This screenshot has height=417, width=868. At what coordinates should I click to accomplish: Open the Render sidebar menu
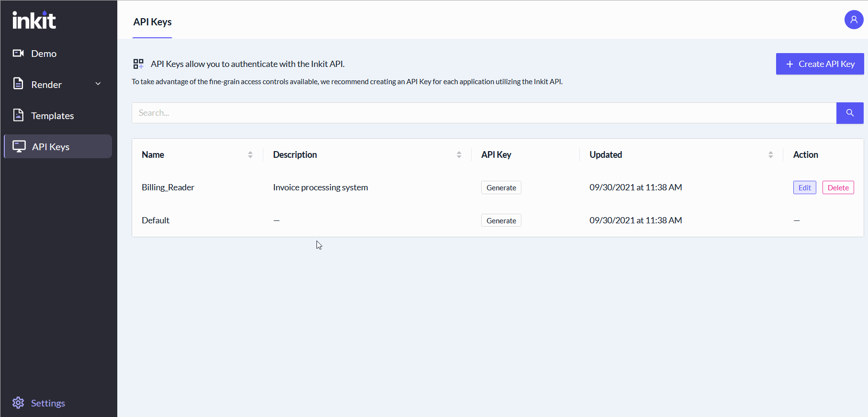[58, 84]
